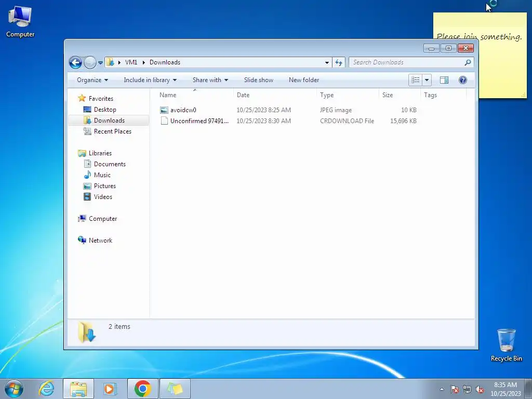The height and width of the screenshot is (399, 532).
Task: Create a New folder
Action: coord(303,80)
